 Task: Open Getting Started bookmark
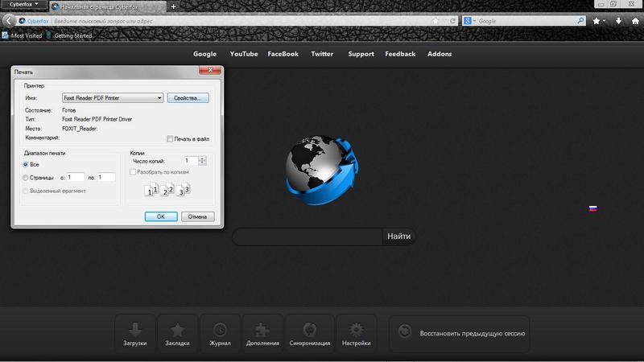70,35
